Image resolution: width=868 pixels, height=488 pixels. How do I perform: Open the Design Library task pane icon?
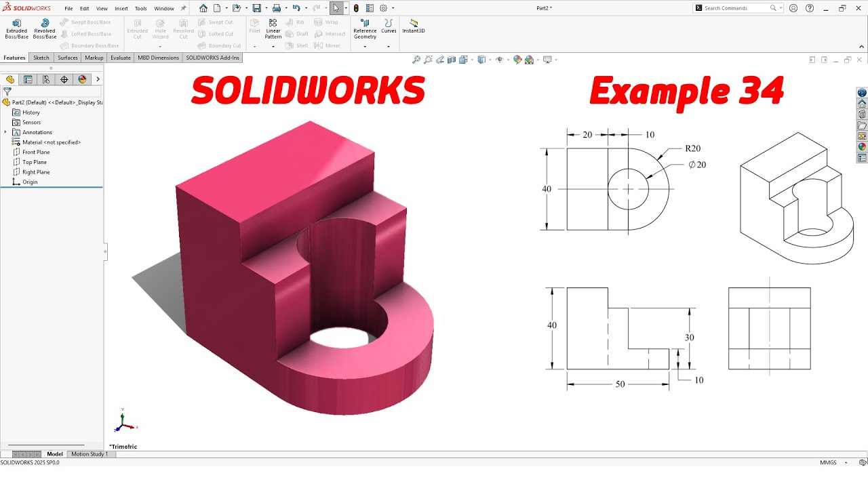862,115
